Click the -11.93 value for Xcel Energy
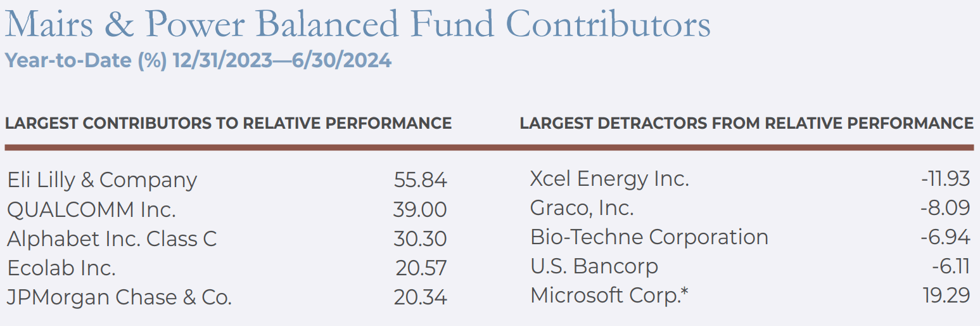 coord(945,179)
